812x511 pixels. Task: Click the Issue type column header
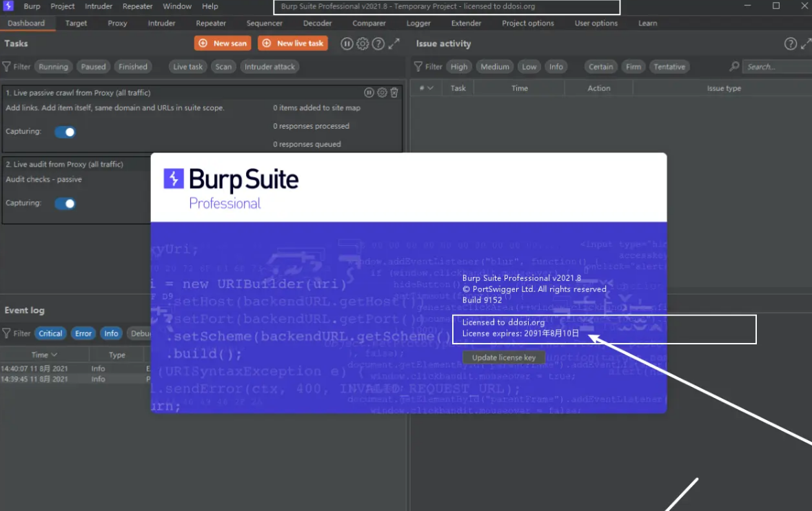pos(724,88)
